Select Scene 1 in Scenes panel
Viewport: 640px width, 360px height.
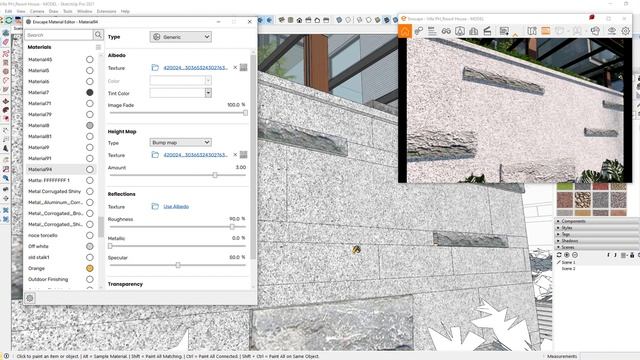pyautogui.click(x=569, y=262)
